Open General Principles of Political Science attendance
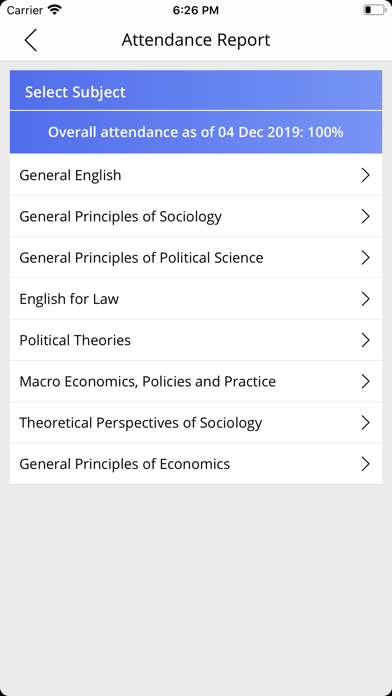392x696 pixels. click(x=196, y=257)
